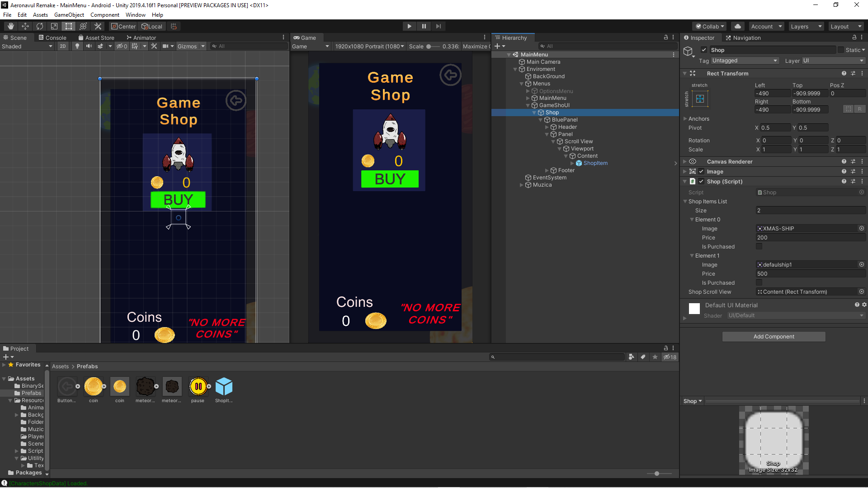This screenshot has width=868, height=488.
Task: Open the Tag dropdown
Action: tap(744, 61)
